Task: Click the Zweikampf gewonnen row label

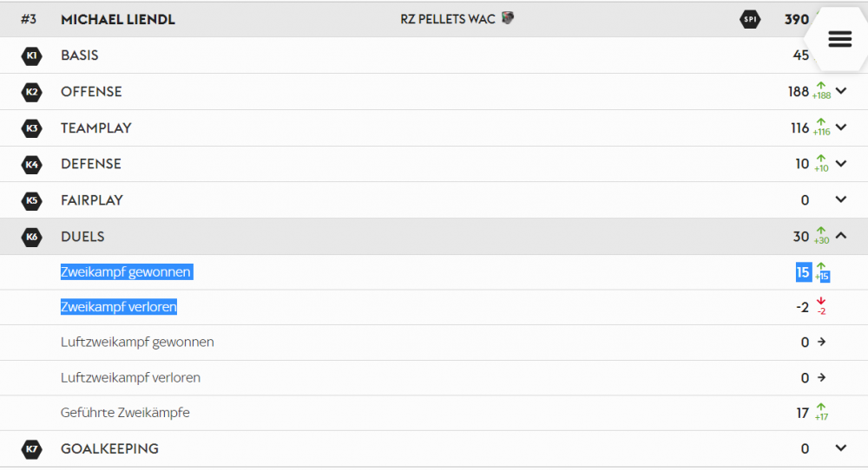Action: [126, 272]
